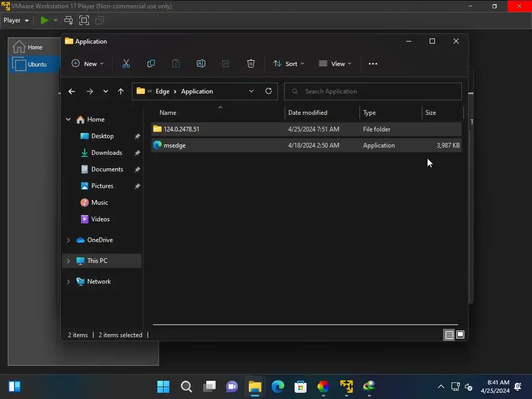
Task: Open Microsoft Edge from the taskbar
Action: click(x=278, y=387)
